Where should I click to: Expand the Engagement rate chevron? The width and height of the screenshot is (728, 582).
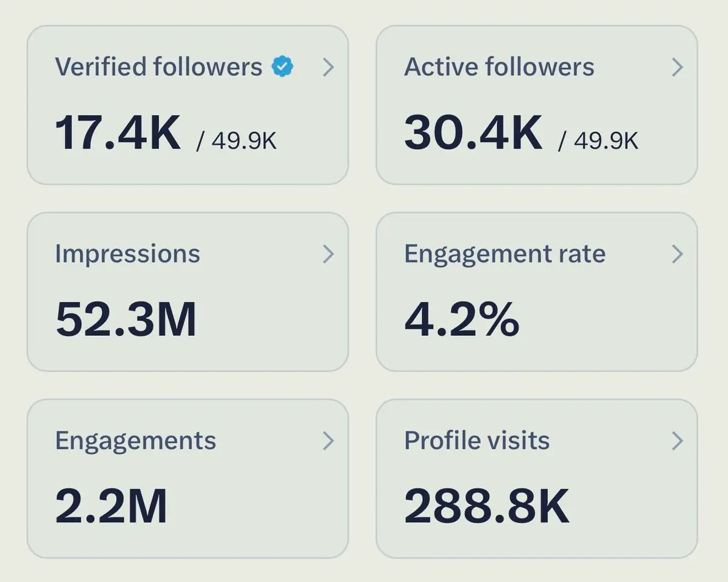pyautogui.click(x=678, y=254)
